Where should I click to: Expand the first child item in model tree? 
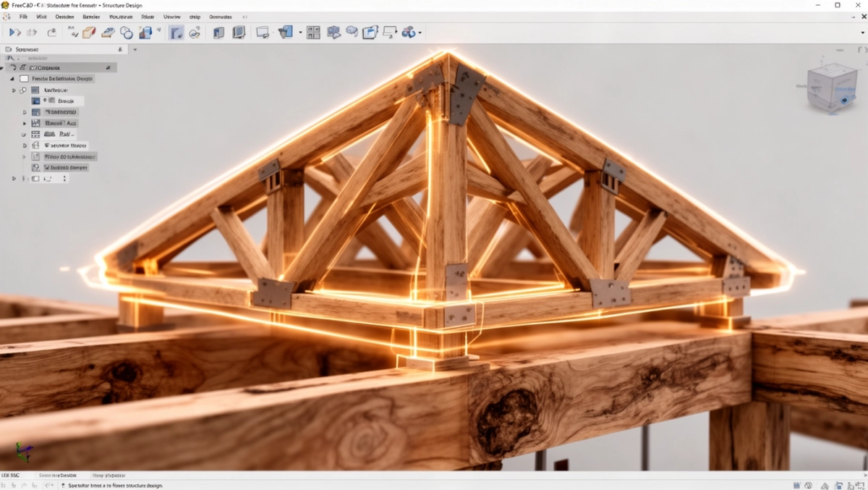tap(14, 90)
